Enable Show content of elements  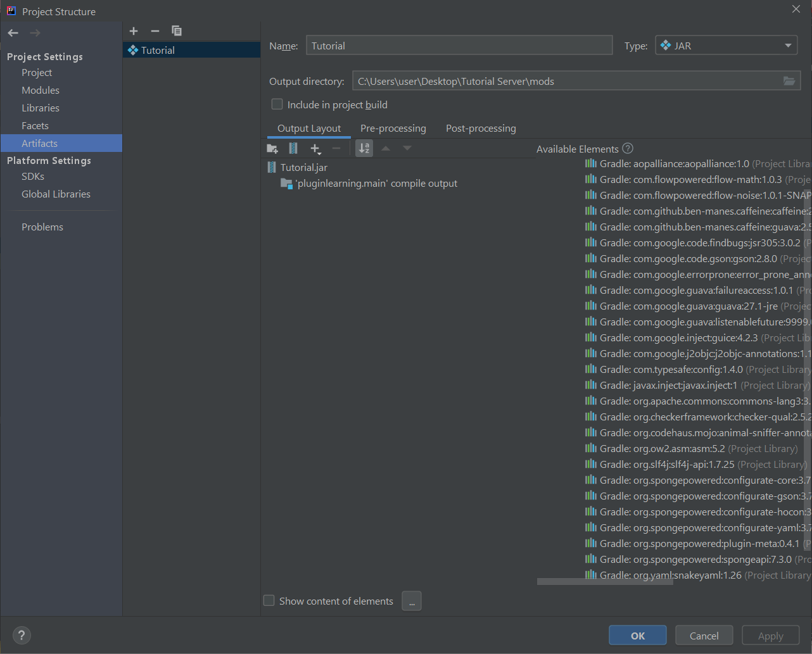click(x=269, y=600)
